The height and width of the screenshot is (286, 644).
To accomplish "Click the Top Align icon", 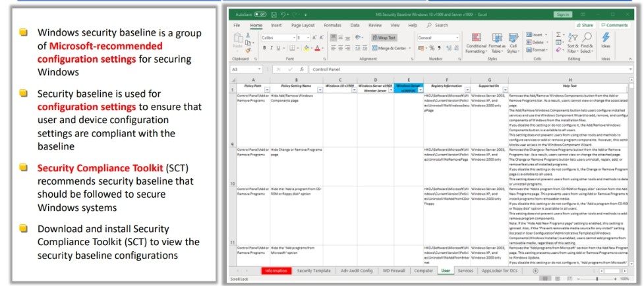I will click(x=334, y=38).
